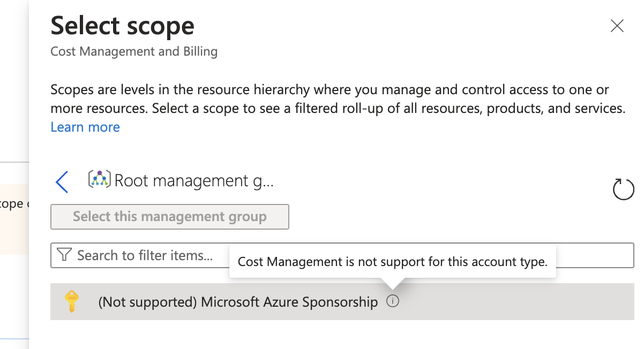Screen dimensions: 644x349
Task: Click the Cost Management not supported tooltip
Action: pos(393,262)
